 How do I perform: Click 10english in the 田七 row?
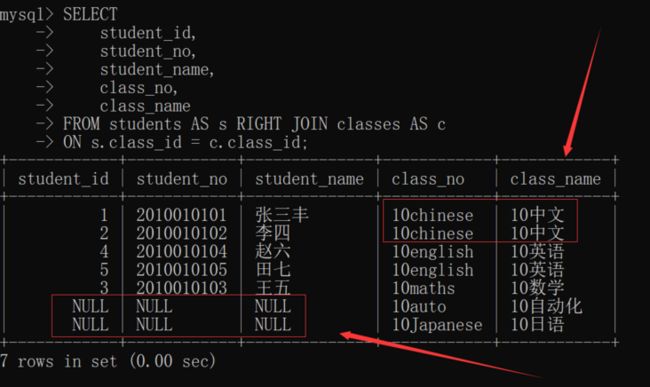433,270
